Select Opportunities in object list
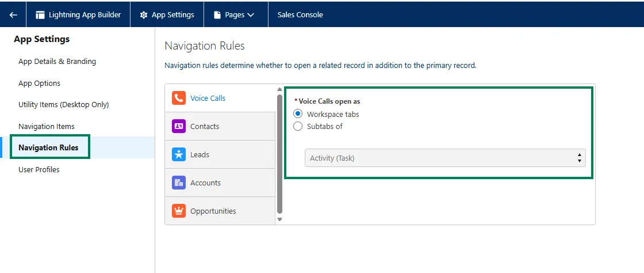This screenshot has width=644, height=273. pos(213,211)
